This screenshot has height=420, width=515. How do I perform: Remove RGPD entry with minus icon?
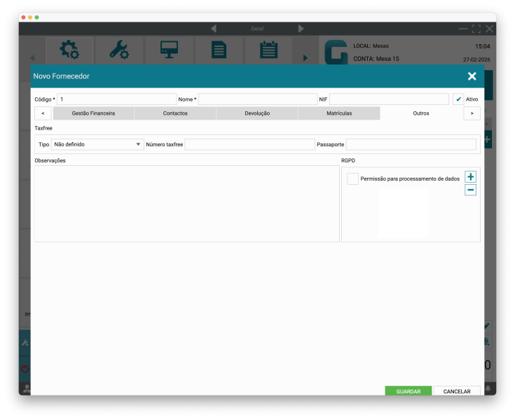470,190
